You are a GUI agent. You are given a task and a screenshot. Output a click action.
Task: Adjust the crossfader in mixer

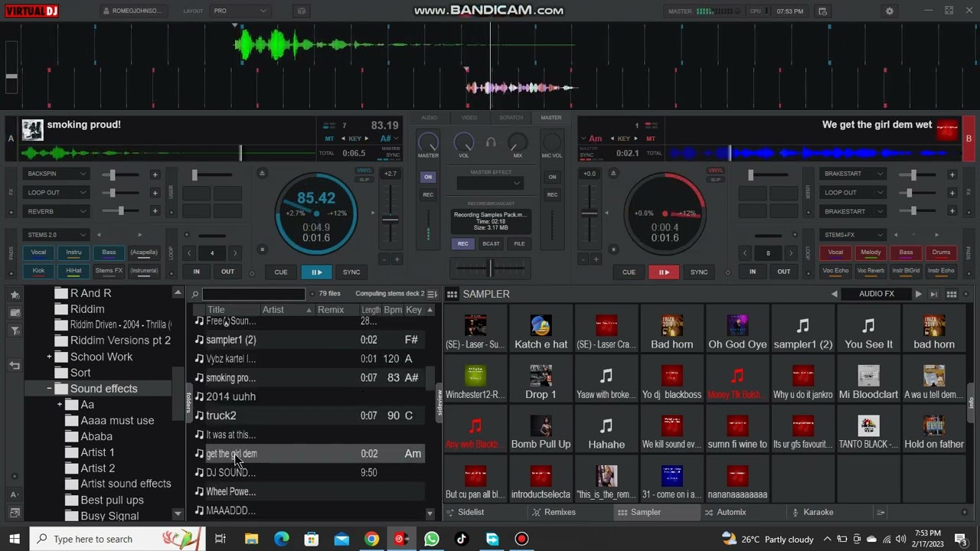coord(490,267)
